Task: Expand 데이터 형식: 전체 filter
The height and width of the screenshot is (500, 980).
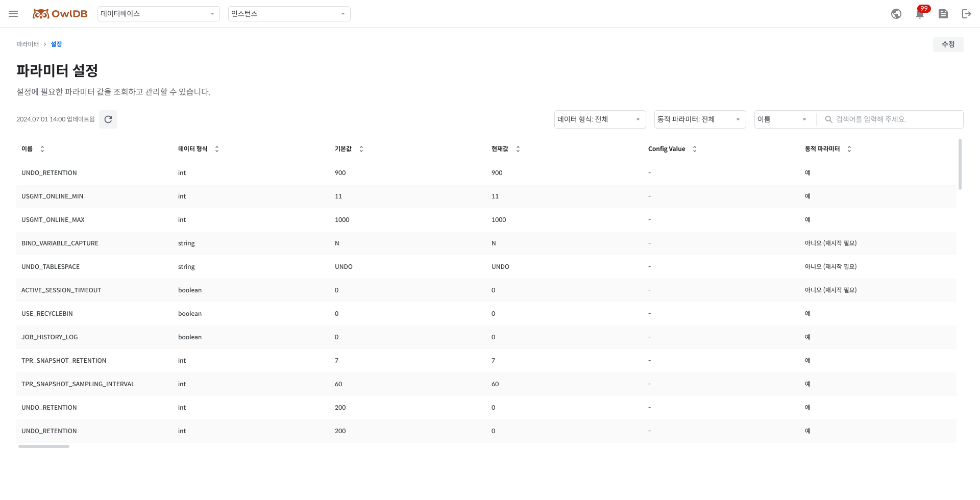Action: [600, 119]
